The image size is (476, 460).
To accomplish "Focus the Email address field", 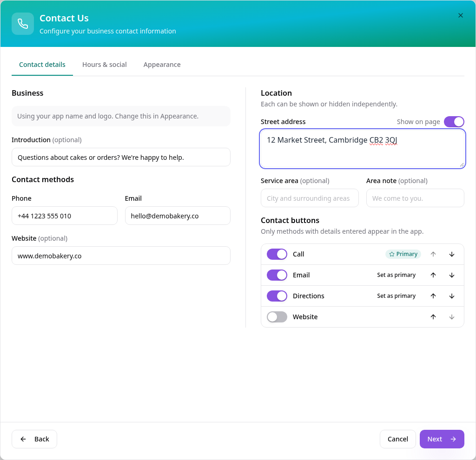I will (178, 216).
